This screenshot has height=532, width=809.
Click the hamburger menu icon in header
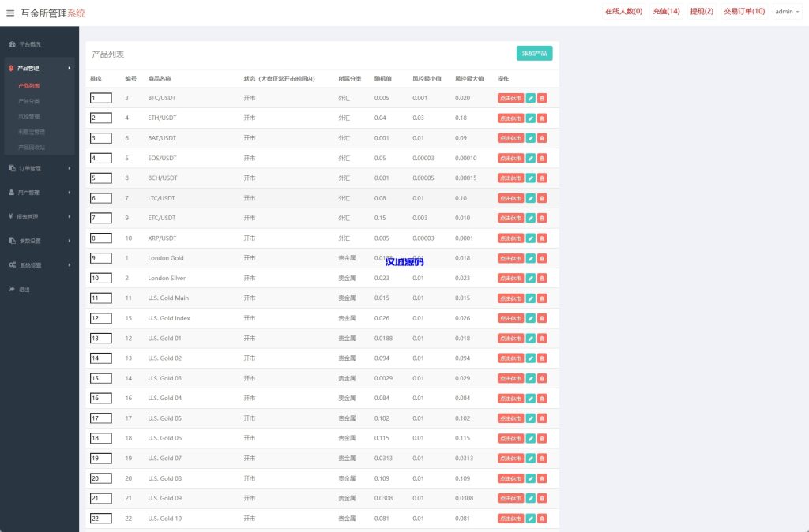click(x=10, y=13)
